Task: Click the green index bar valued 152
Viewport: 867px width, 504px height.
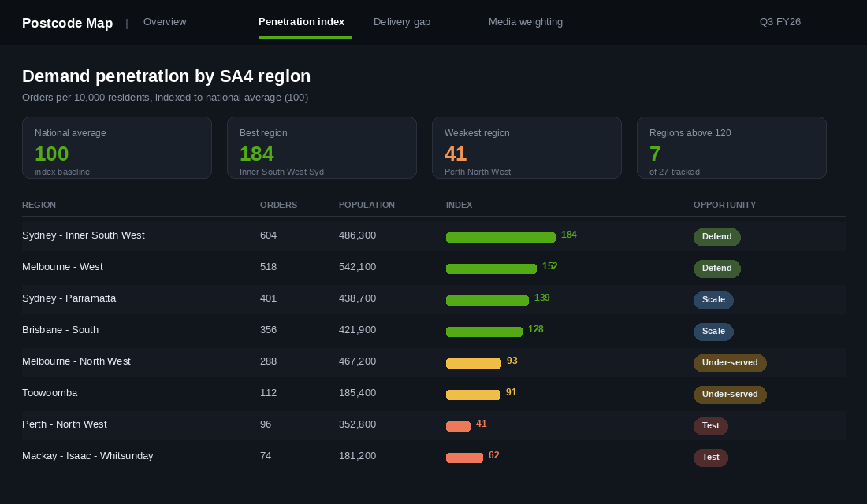Action: click(492, 269)
